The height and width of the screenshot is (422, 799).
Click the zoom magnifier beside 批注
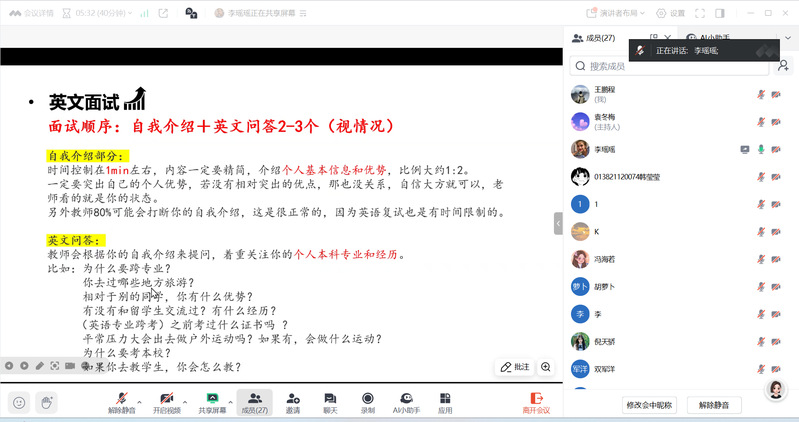pyautogui.click(x=546, y=367)
